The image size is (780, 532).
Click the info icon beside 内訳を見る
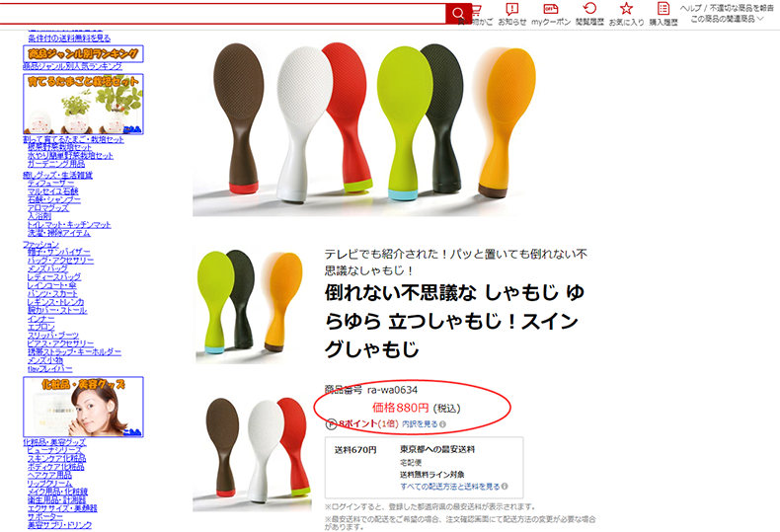[x=442, y=424]
